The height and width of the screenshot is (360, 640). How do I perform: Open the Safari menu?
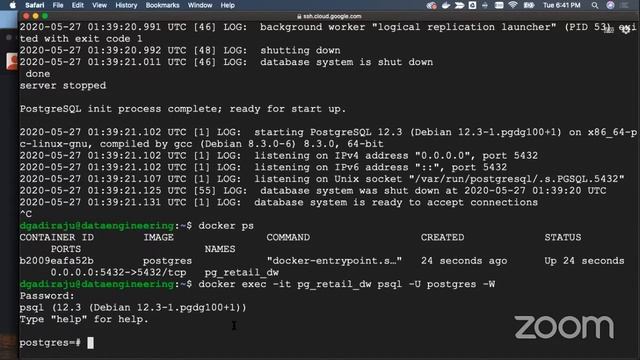(x=35, y=5)
